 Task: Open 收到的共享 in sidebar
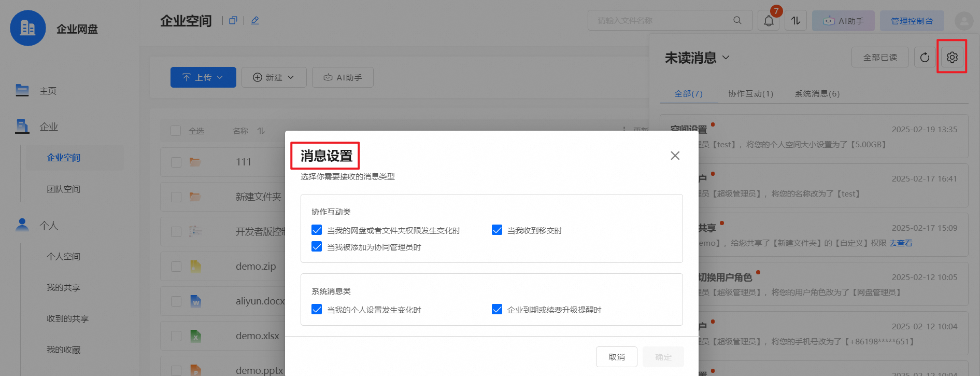pos(67,319)
